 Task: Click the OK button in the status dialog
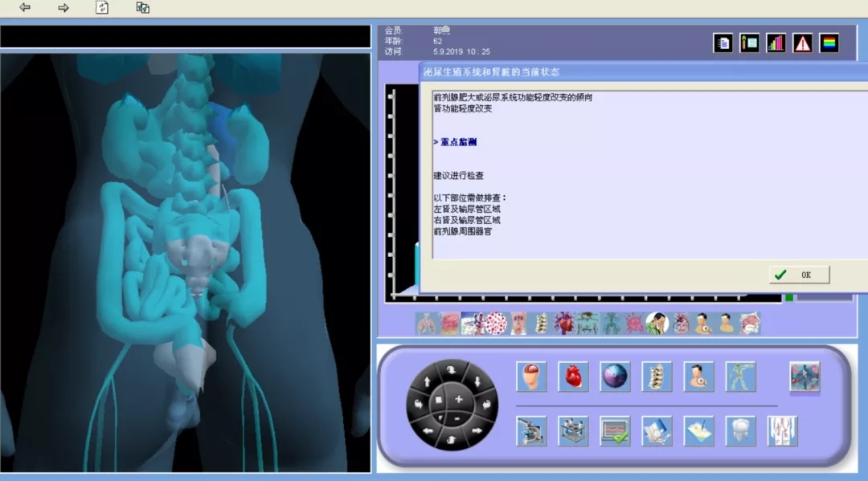point(799,275)
